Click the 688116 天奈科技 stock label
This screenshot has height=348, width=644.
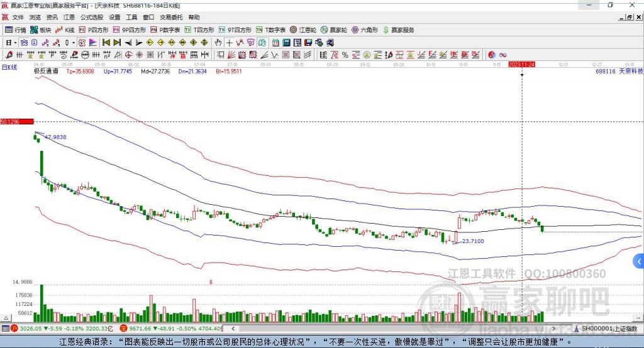tap(619, 71)
